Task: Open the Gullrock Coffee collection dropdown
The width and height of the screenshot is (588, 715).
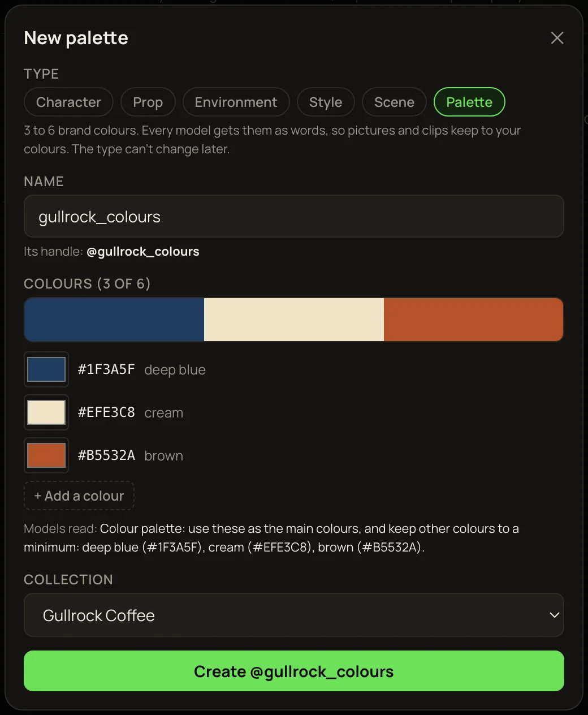Action: click(294, 615)
